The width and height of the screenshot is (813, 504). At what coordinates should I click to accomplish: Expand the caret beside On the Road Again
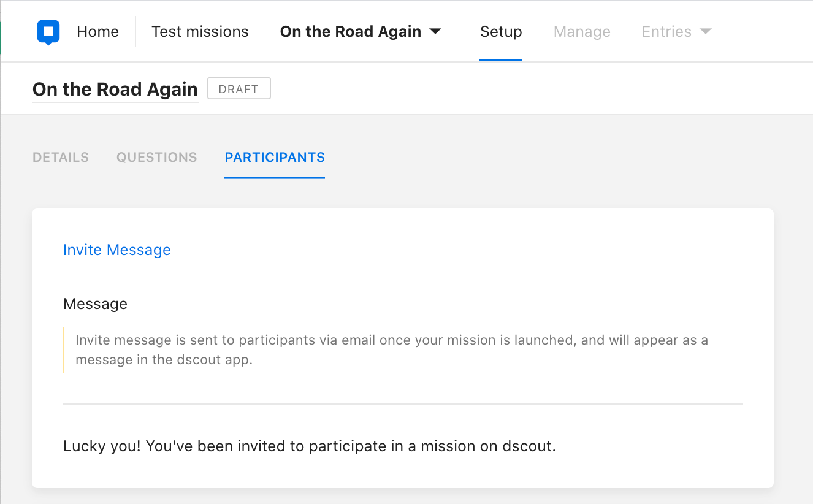click(x=435, y=32)
